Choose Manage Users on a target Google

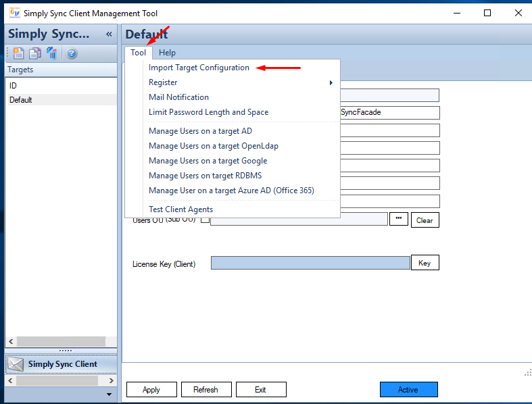click(x=208, y=161)
